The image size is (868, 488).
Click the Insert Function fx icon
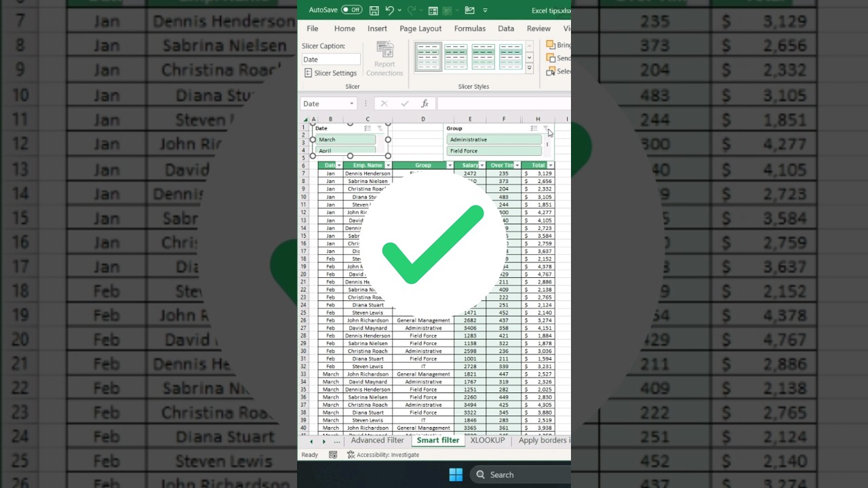(425, 104)
